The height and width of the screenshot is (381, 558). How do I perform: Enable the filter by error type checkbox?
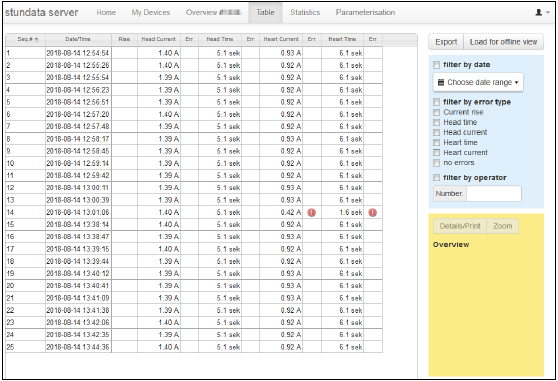[x=437, y=102]
